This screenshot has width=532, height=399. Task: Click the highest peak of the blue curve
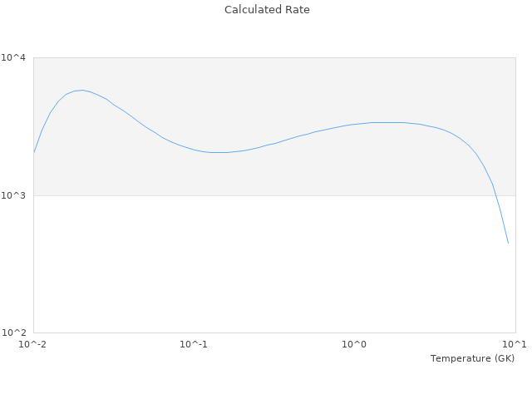pos(81,90)
